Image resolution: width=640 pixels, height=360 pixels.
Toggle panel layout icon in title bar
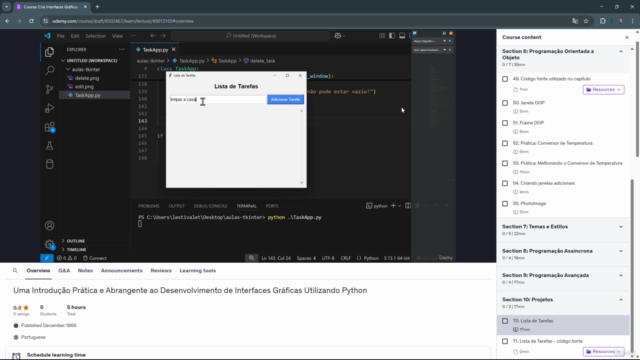402,36
